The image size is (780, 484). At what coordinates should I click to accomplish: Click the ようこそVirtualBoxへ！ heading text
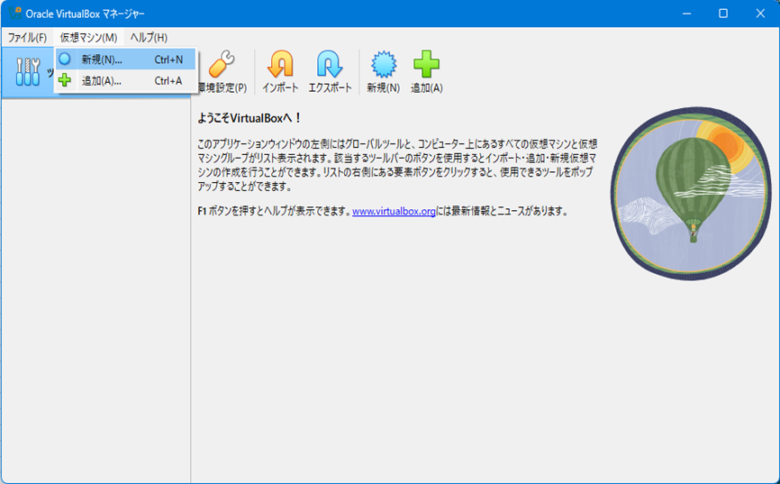(250, 118)
